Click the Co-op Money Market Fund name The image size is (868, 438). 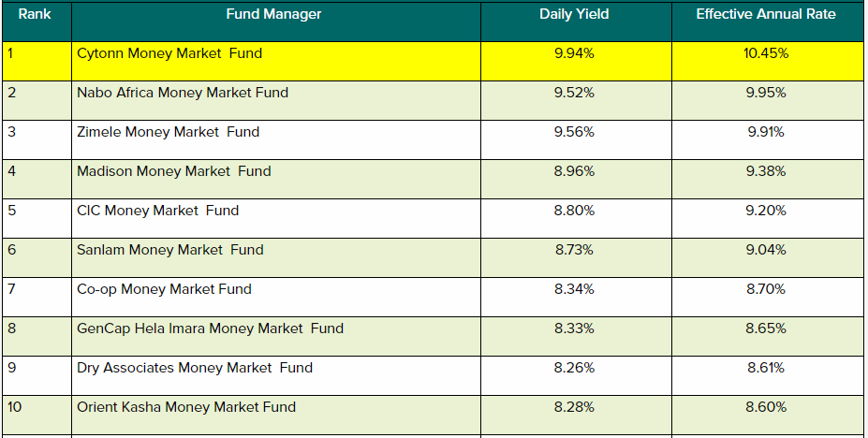[164, 289]
